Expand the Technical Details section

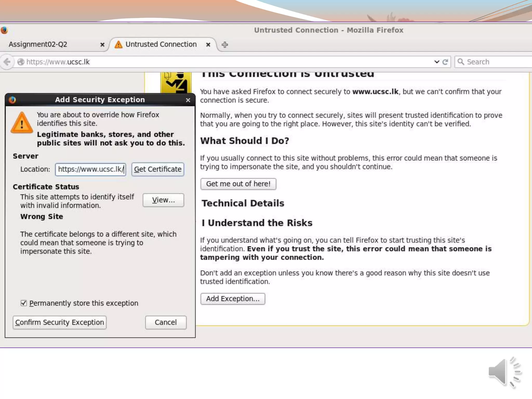tap(243, 203)
